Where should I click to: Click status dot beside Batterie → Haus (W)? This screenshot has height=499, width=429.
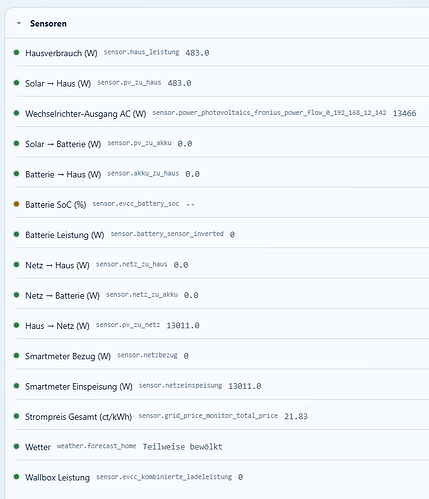pos(16,174)
